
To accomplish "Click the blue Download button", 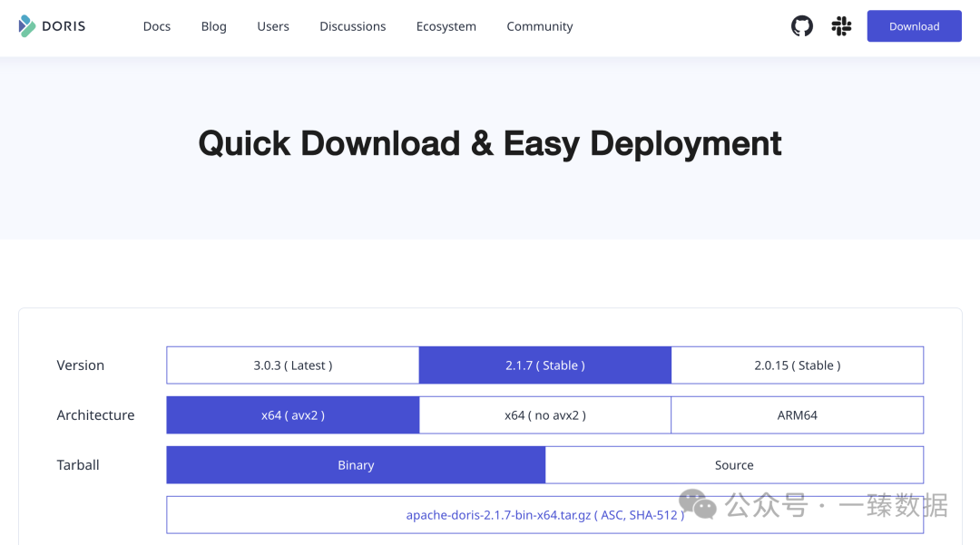I will point(914,26).
